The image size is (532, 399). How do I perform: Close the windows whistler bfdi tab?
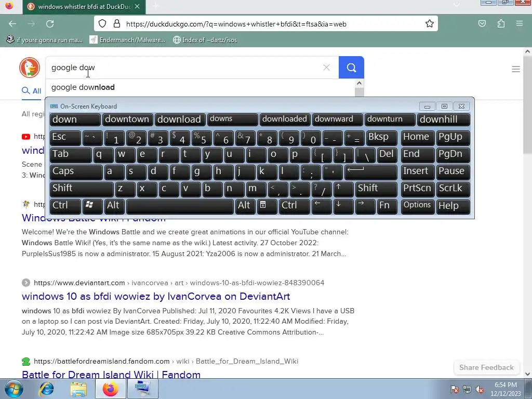coord(137,6)
